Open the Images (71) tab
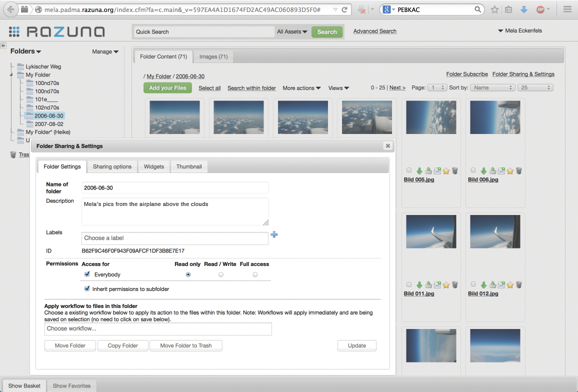 [213, 56]
